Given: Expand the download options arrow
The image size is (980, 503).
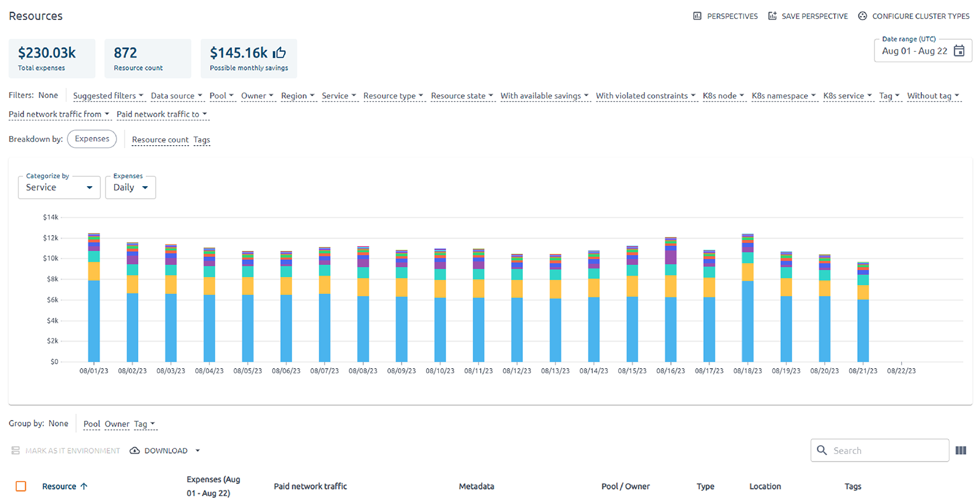Looking at the screenshot, I should click(x=198, y=451).
